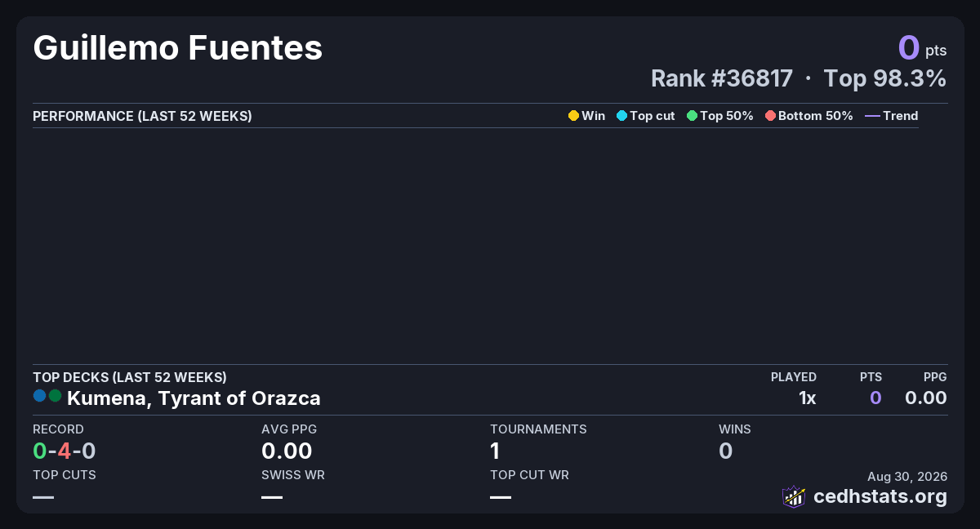This screenshot has height=529, width=980.
Task: Click the yellow Win legend dot
Action: click(x=573, y=116)
